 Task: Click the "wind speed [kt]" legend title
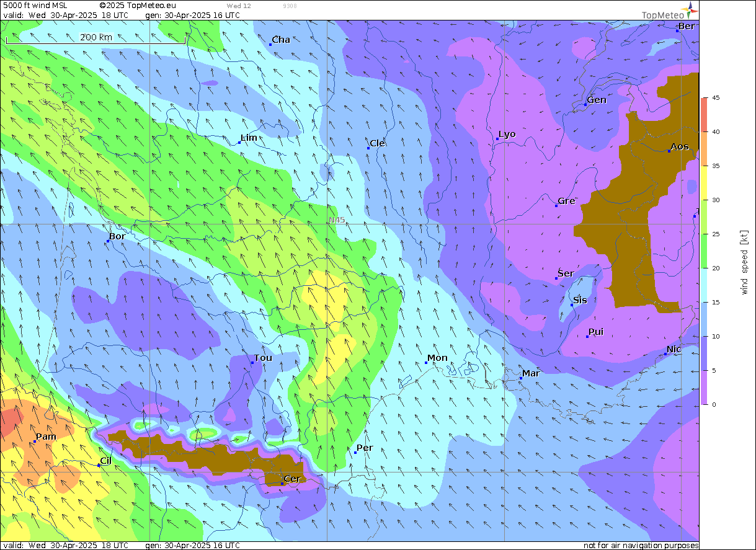[x=744, y=261]
